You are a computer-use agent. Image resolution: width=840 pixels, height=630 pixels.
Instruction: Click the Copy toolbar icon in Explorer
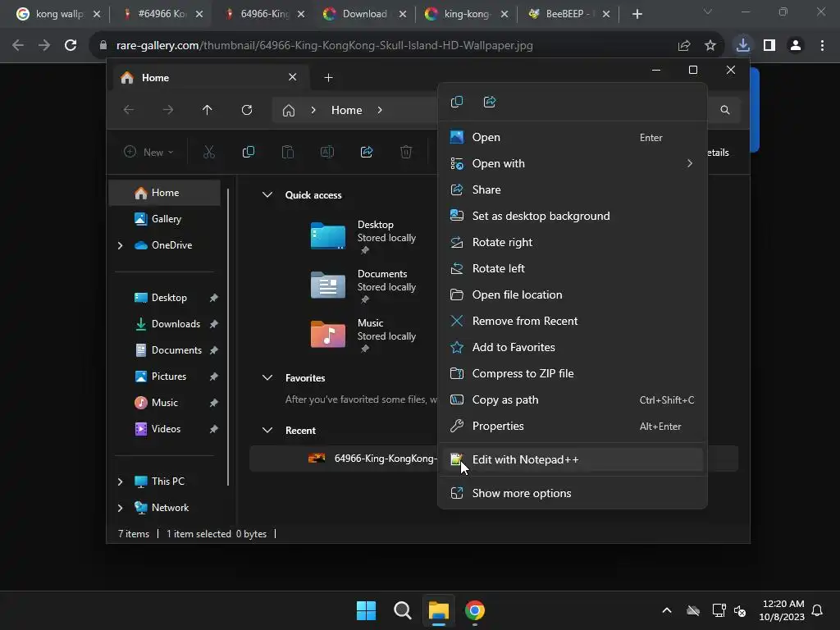pyautogui.click(x=248, y=152)
